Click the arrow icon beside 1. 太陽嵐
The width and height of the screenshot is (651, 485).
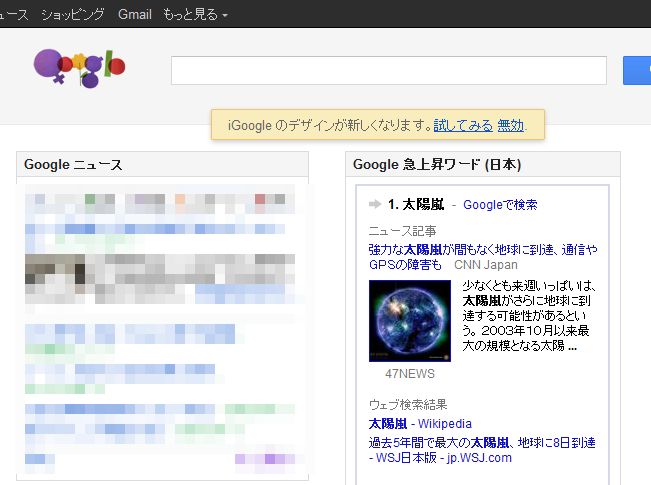click(375, 204)
